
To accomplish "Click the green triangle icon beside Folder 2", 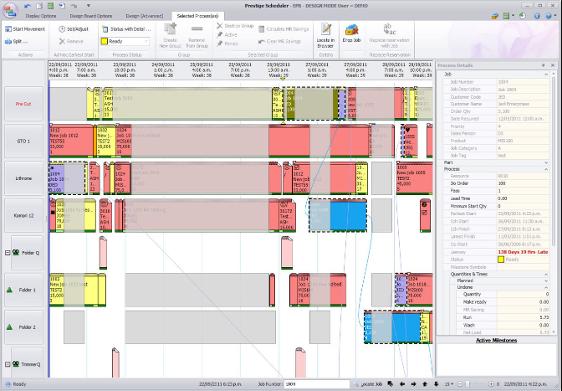I will click(10, 327).
